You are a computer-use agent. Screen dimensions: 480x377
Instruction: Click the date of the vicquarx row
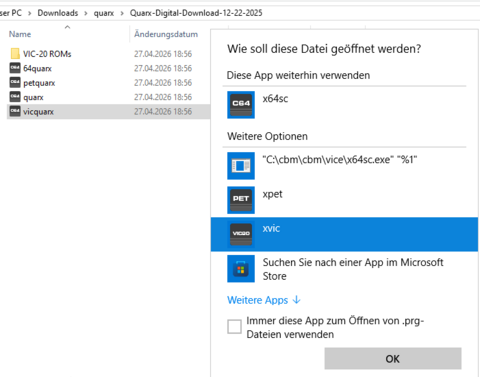(x=163, y=111)
